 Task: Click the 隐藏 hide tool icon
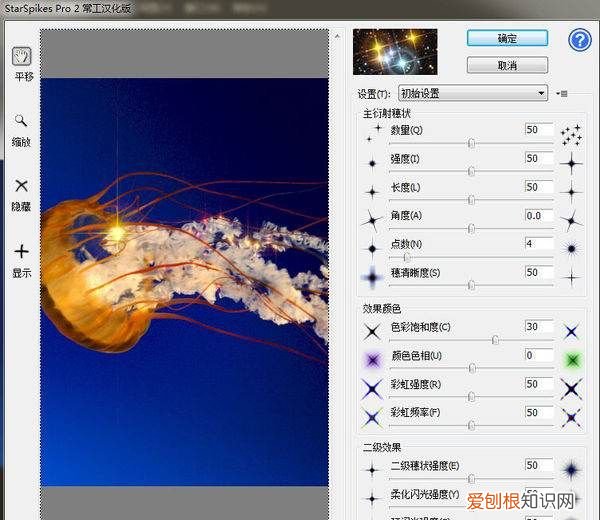21,186
